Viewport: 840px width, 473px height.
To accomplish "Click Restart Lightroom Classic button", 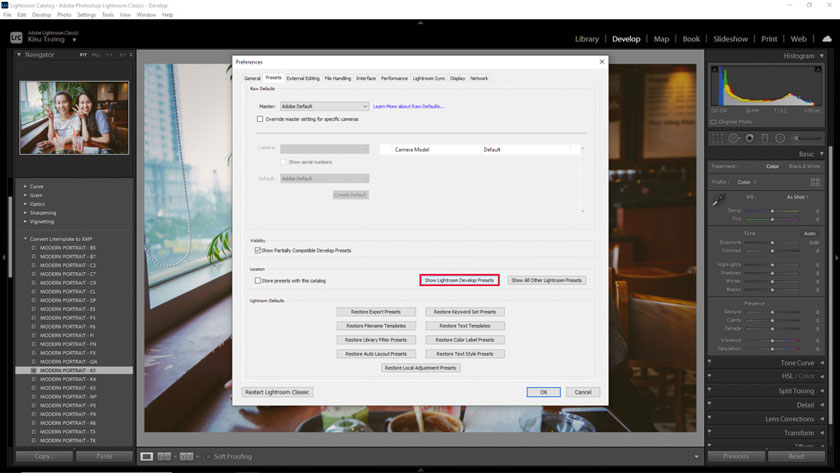I will pyautogui.click(x=277, y=392).
